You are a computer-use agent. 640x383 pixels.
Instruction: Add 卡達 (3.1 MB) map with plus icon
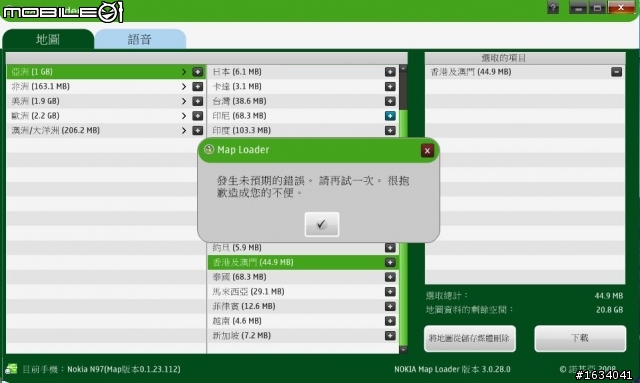click(390, 87)
